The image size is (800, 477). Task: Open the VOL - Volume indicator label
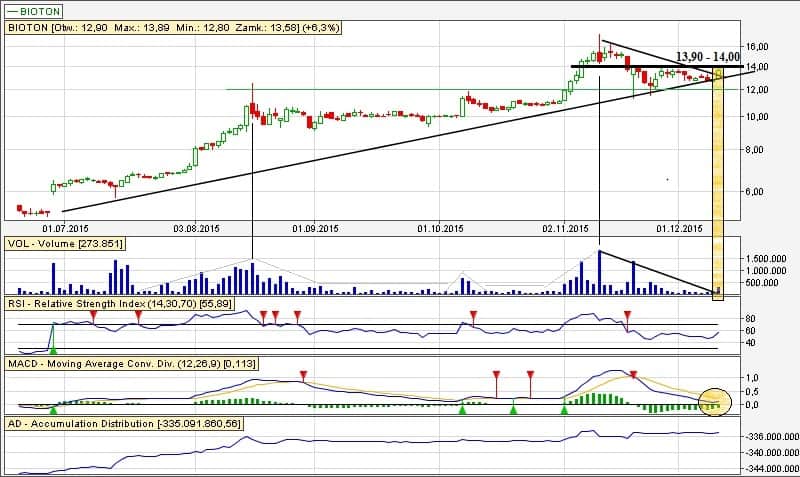tap(70, 244)
